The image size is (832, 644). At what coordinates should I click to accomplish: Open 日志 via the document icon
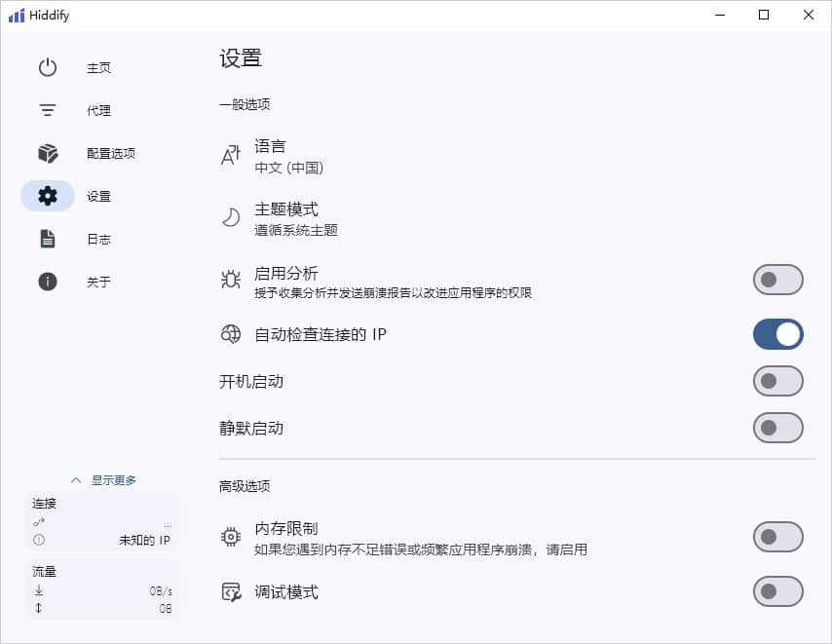(x=47, y=239)
